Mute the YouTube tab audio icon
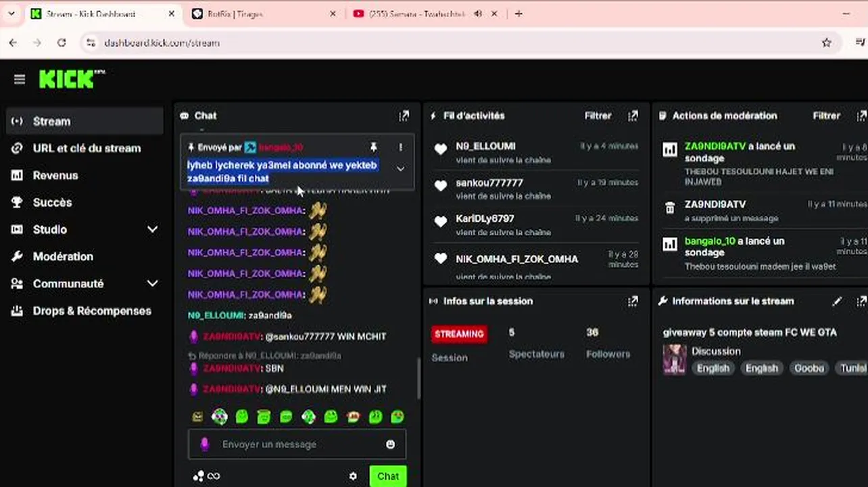 pyautogui.click(x=478, y=14)
